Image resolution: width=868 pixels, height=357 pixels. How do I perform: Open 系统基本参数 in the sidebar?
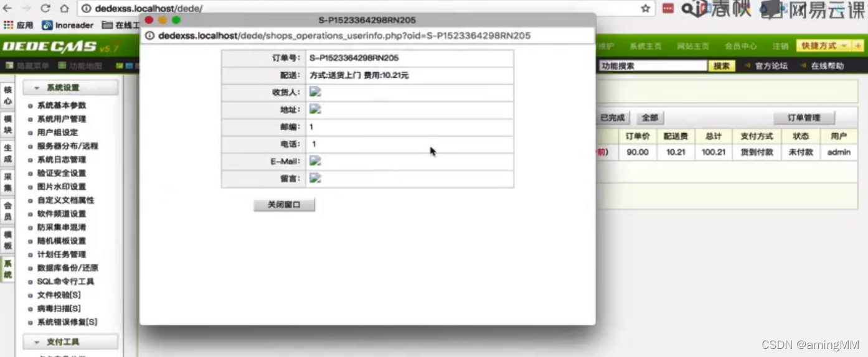(61, 106)
